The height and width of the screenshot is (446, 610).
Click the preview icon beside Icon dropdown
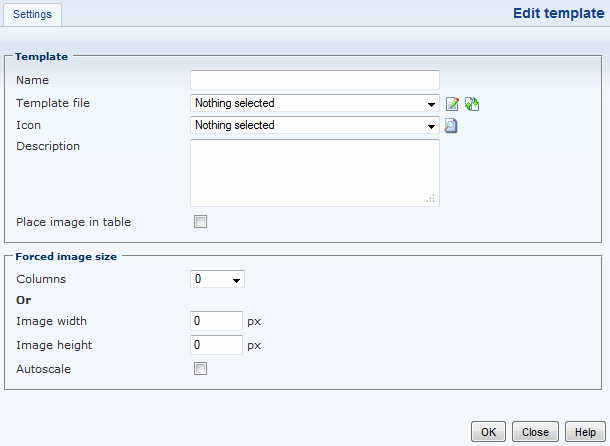pos(451,126)
